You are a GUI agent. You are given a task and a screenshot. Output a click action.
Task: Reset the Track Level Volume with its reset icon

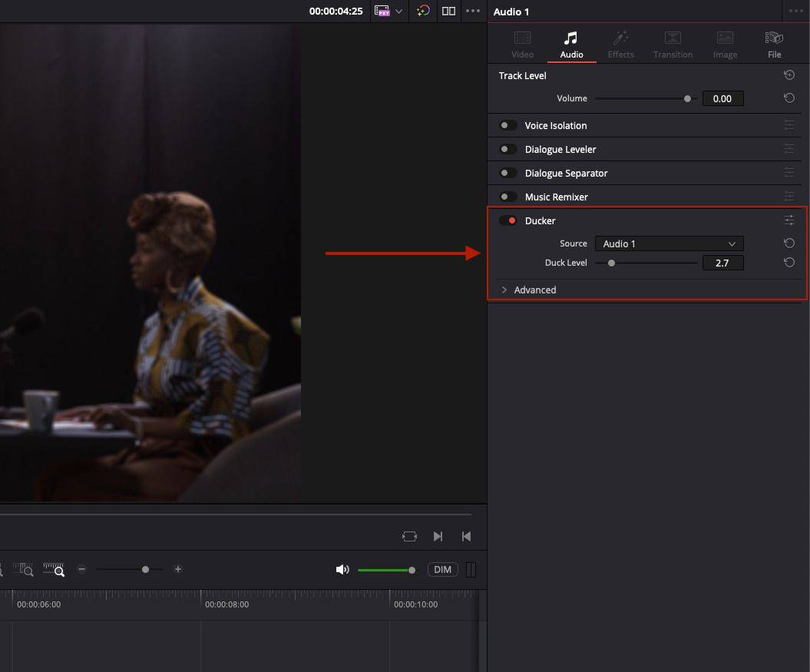coord(789,98)
